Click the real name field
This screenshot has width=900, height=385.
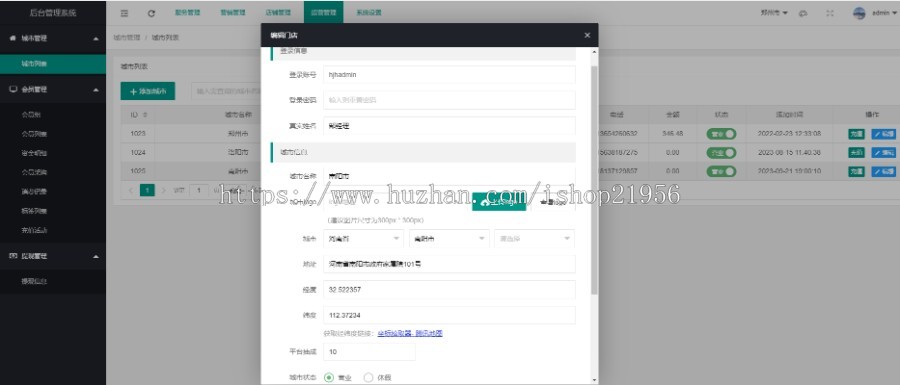tap(449, 126)
